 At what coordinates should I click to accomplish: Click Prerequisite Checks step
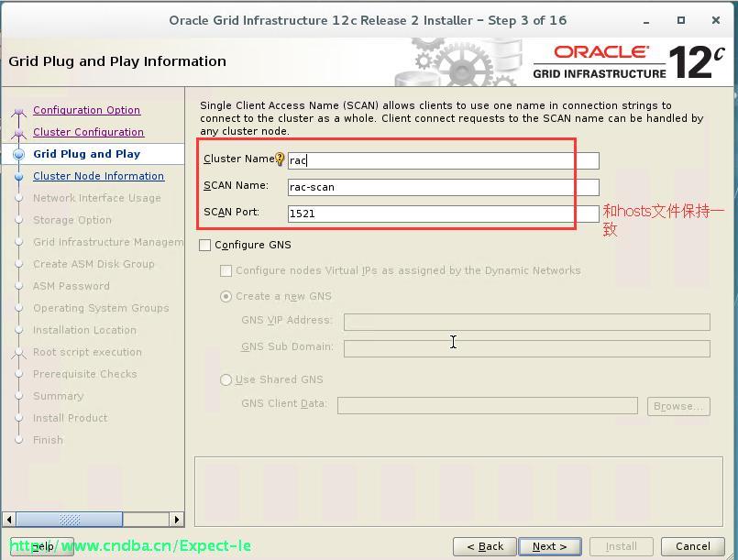point(84,374)
